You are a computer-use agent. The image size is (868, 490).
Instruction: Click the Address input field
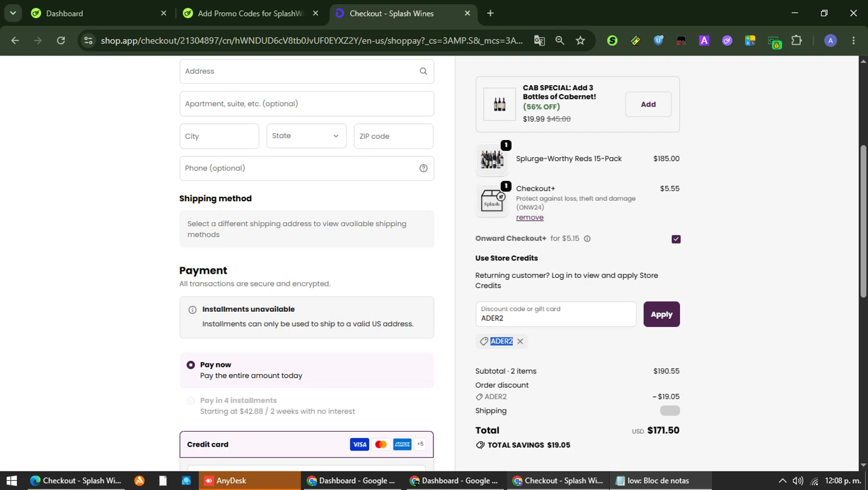[306, 71]
